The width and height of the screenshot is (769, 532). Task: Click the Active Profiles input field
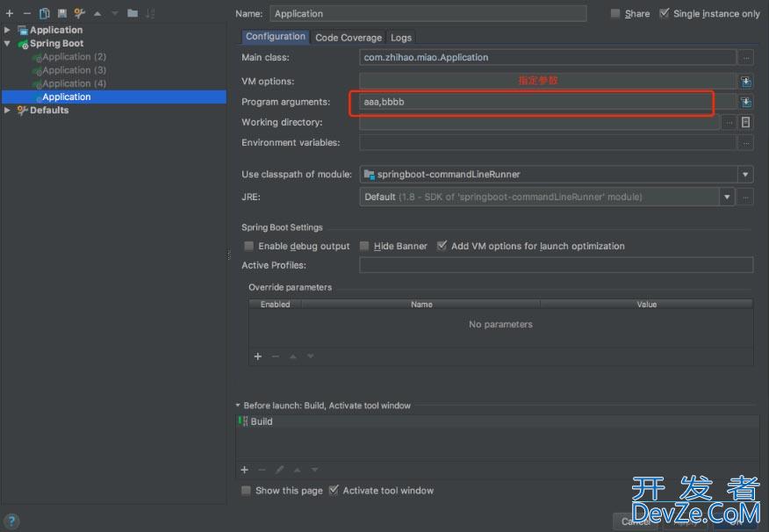coord(557,265)
